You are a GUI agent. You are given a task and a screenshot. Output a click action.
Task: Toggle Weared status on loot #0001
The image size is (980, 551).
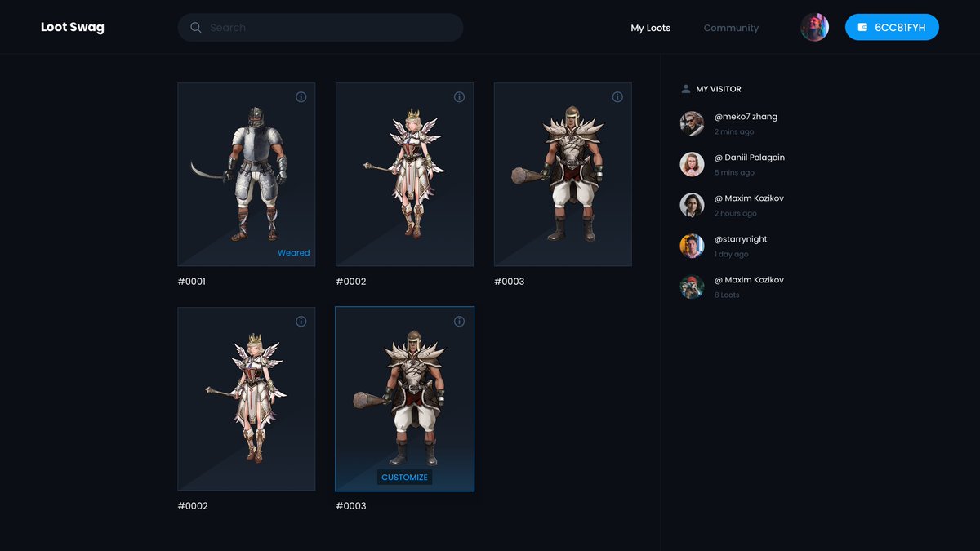coord(293,252)
